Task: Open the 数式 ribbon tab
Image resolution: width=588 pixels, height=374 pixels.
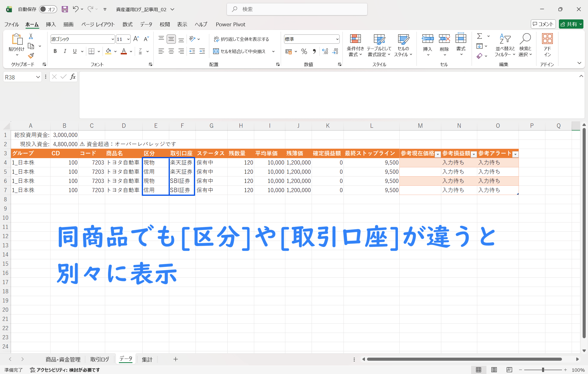Action: pyautogui.click(x=127, y=24)
